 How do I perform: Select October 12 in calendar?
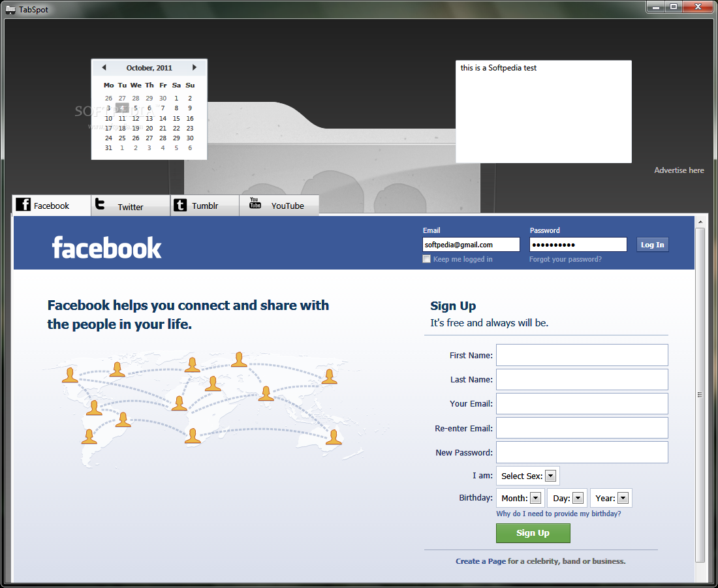(x=136, y=118)
